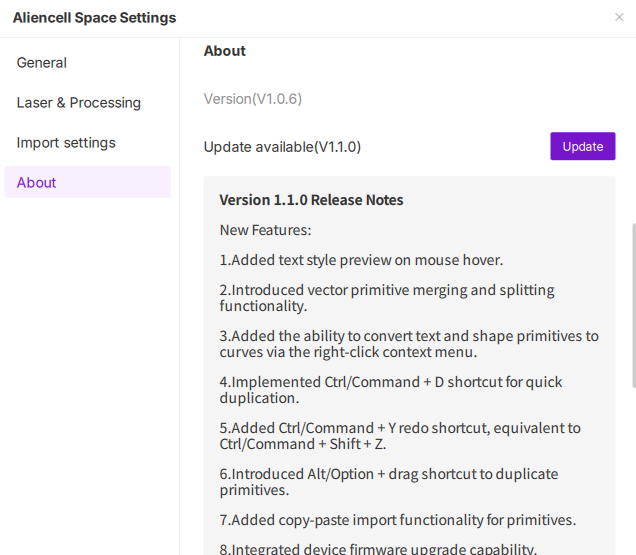Switch to Laser & Processing settings
This screenshot has height=555, width=636.
(79, 103)
